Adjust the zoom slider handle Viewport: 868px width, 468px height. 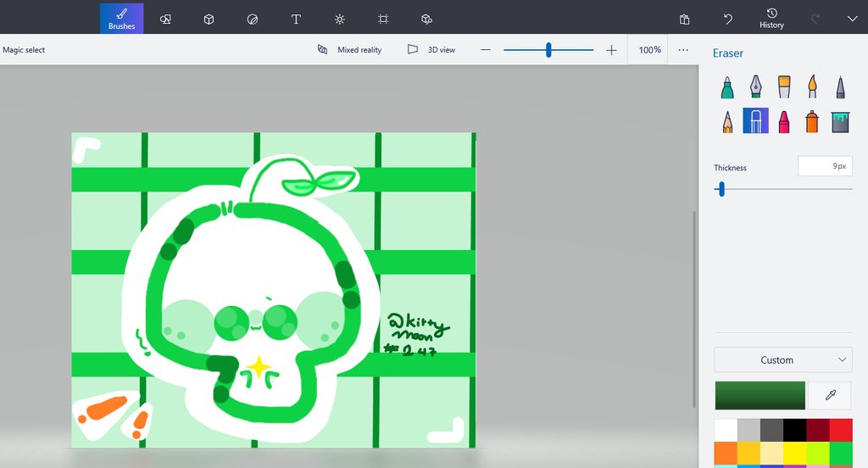click(548, 50)
